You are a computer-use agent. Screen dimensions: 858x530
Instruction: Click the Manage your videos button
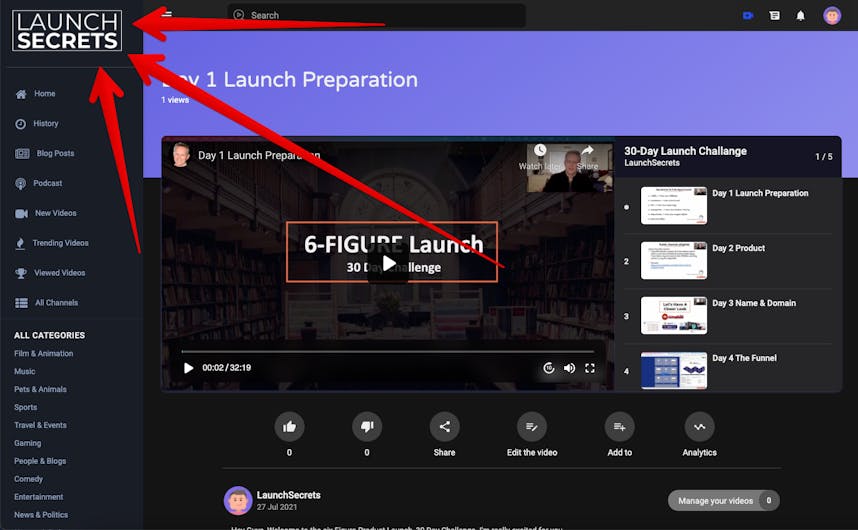723,500
